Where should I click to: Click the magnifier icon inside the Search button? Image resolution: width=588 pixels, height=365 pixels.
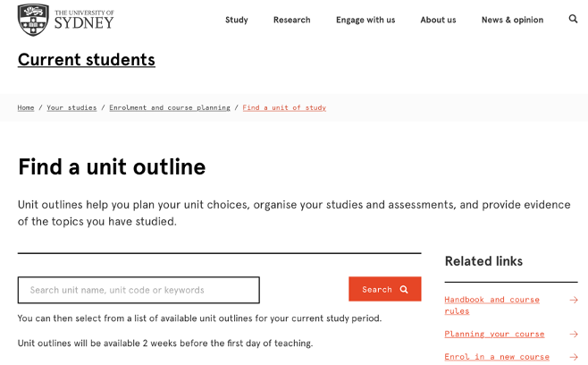point(404,289)
